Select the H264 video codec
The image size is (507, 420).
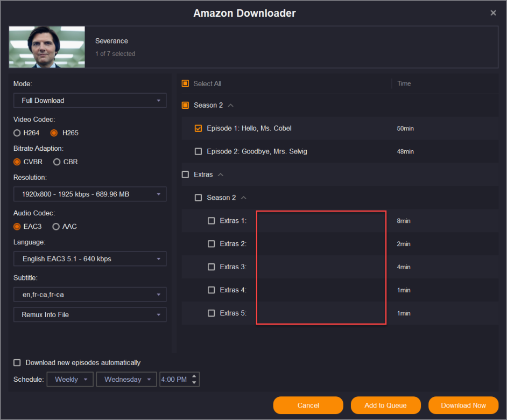tap(17, 133)
